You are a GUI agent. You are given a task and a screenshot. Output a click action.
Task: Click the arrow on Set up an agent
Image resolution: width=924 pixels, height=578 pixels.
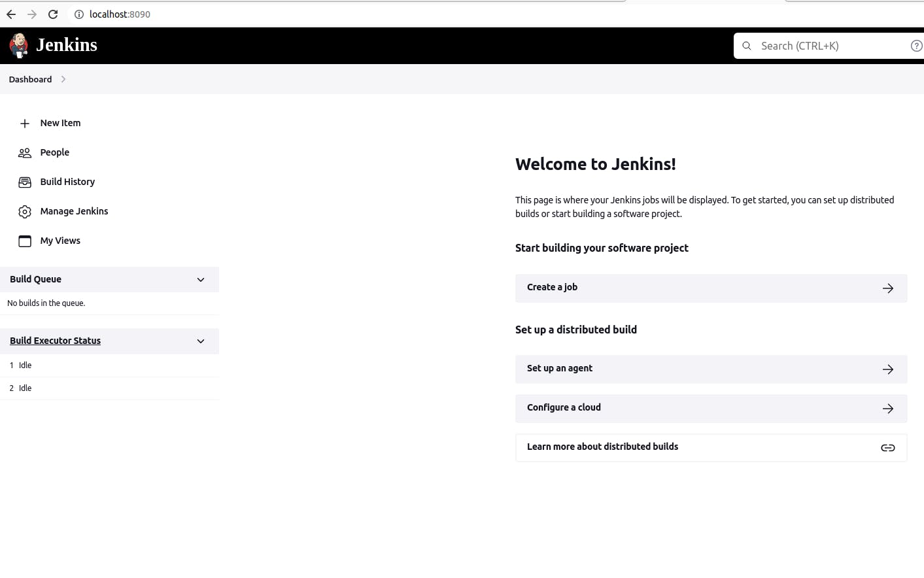[x=888, y=369]
